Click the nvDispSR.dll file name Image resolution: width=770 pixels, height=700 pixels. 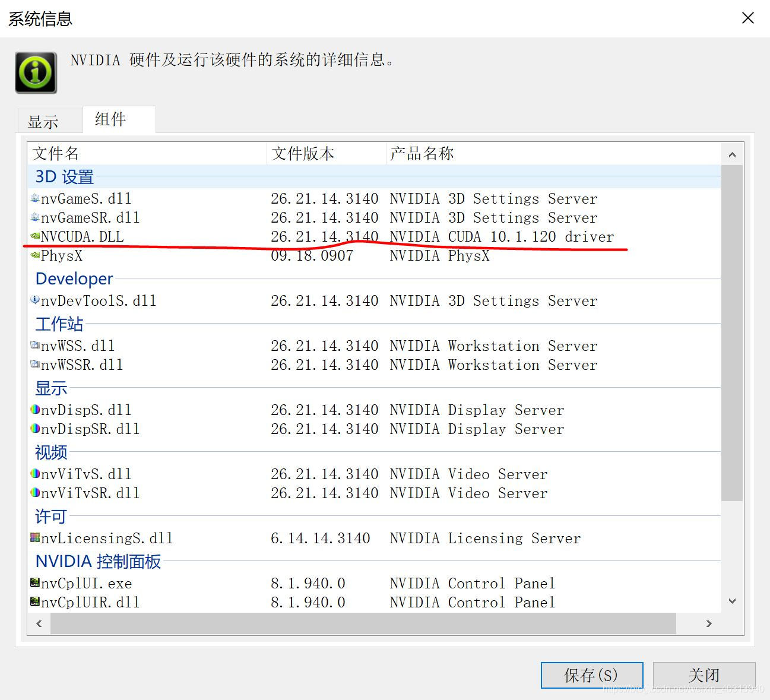click(x=91, y=429)
